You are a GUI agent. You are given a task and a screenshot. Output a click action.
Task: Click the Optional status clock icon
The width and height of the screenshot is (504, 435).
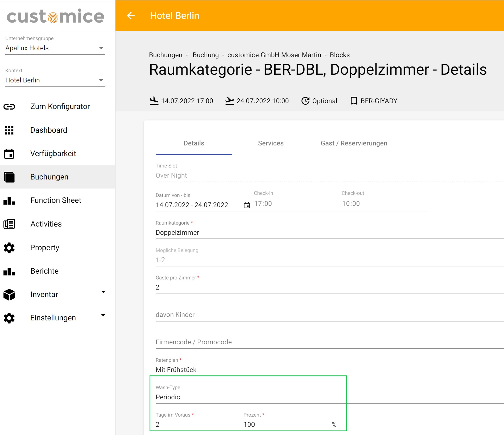pos(305,101)
